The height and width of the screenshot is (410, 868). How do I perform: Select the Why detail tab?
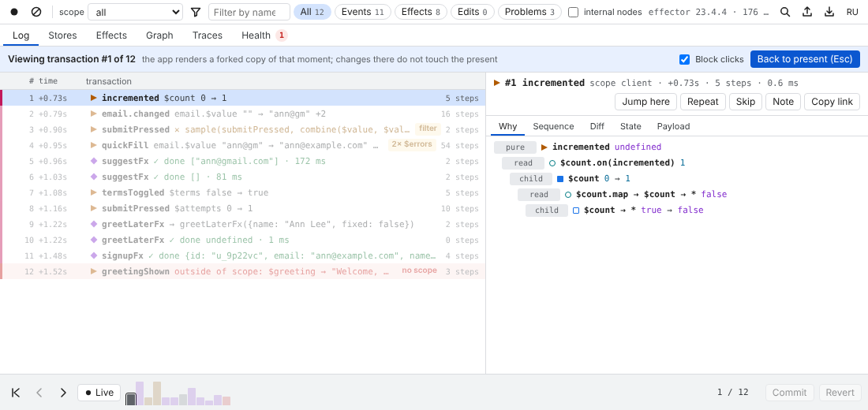(x=507, y=126)
